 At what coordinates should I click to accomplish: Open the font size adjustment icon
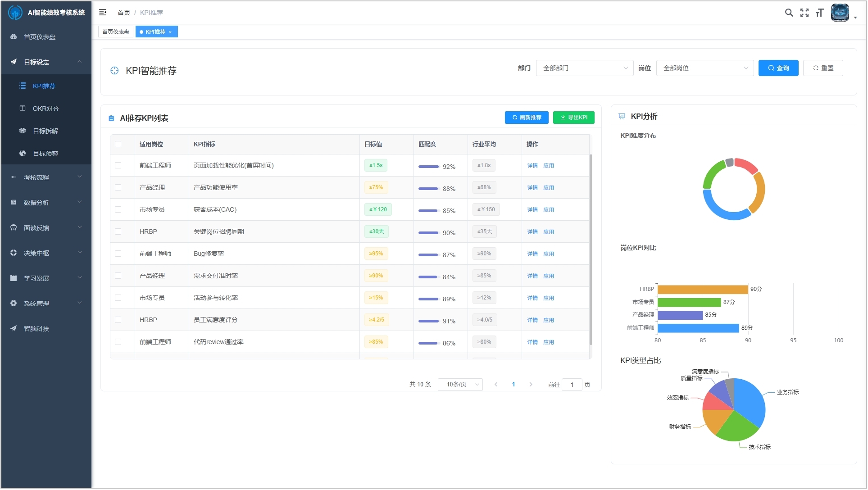coord(819,13)
